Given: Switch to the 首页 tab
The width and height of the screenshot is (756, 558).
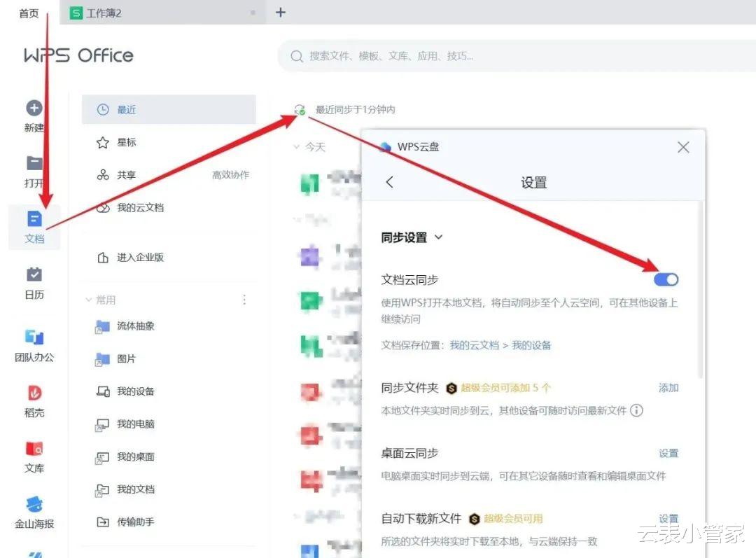Looking at the screenshot, I should click(x=29, y=13).
